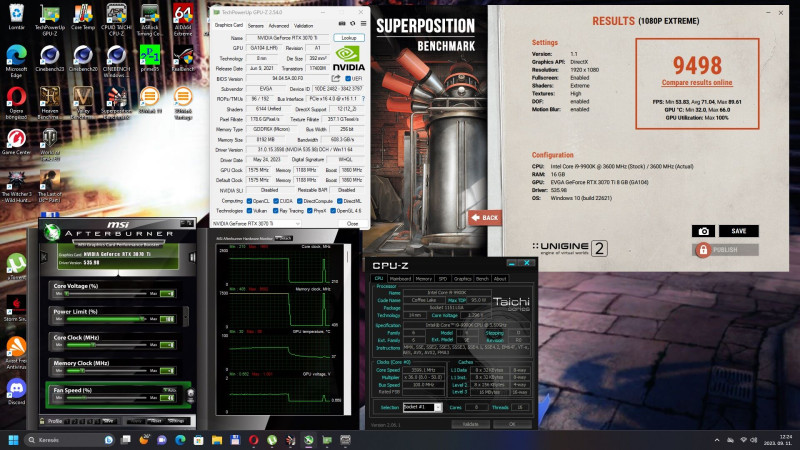The width and height of the screenshot is (800, 450).
Task: Open The Last of Us Part I shortcut
Action: [49, 187]
